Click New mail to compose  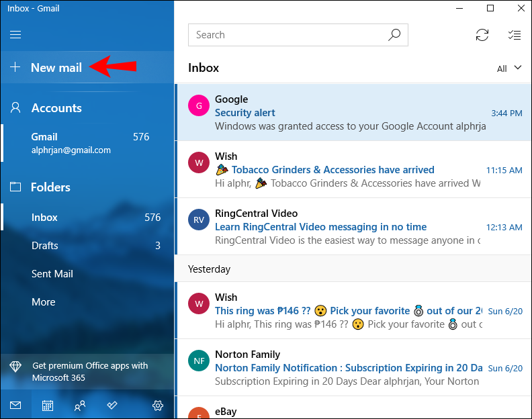87,67
